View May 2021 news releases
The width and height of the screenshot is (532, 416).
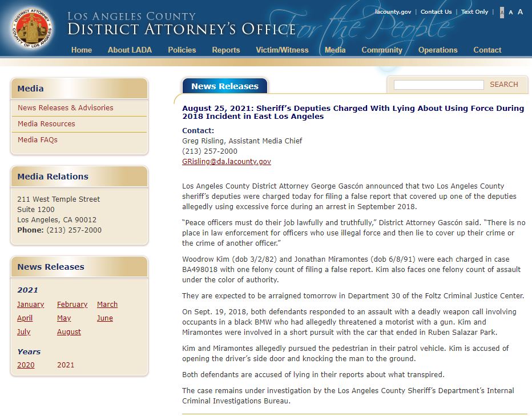coord(64,318)
